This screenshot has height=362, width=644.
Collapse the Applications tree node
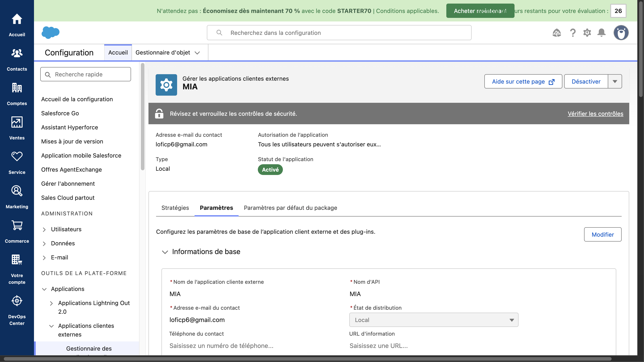click(44, 289)
